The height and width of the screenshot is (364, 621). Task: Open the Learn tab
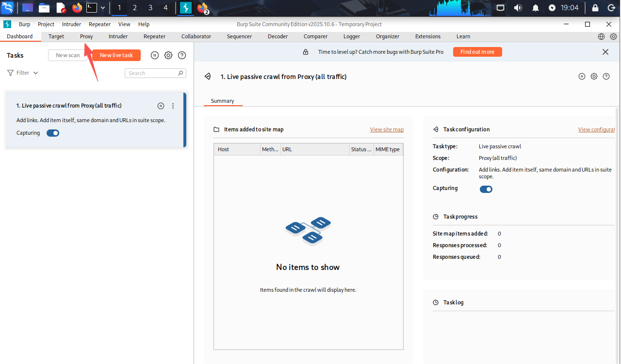(x=463, y=36)
